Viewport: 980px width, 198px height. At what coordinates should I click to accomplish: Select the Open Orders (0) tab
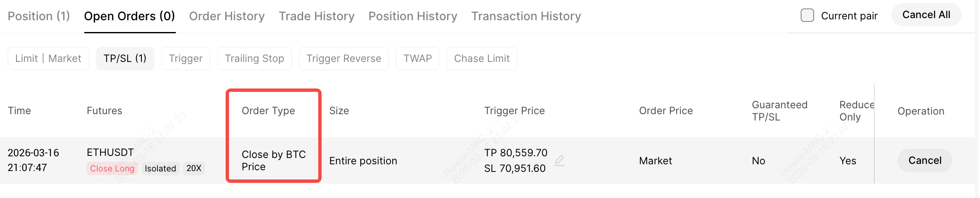tap(129, 16)
